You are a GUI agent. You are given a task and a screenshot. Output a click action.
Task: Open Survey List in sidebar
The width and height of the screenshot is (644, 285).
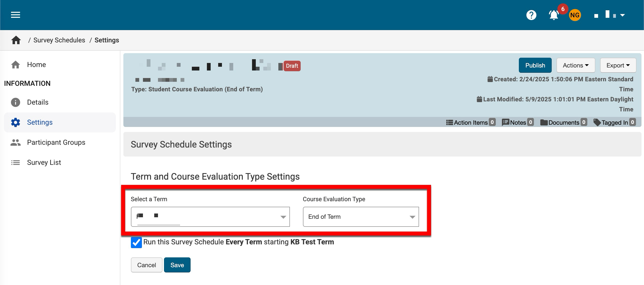coord(44,163)
